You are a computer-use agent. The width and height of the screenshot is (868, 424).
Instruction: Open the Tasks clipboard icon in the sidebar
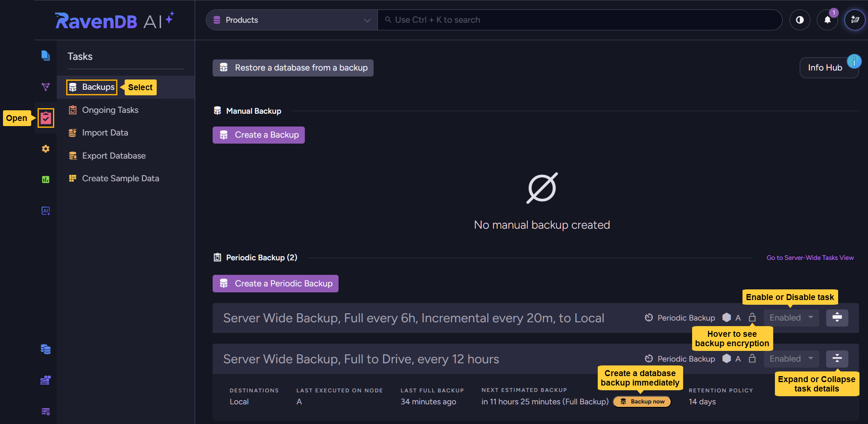pyautogui.click(x=46, y=118)
